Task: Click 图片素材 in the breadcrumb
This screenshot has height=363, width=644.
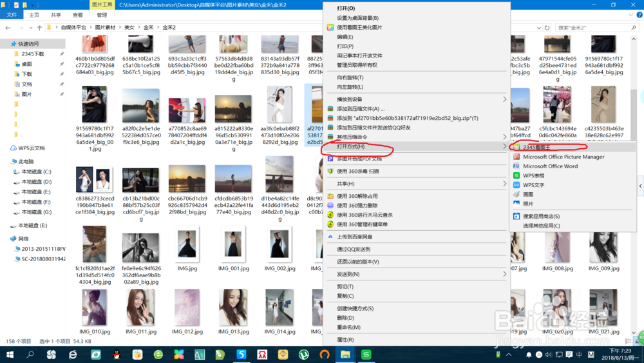Action: [105, 28]
